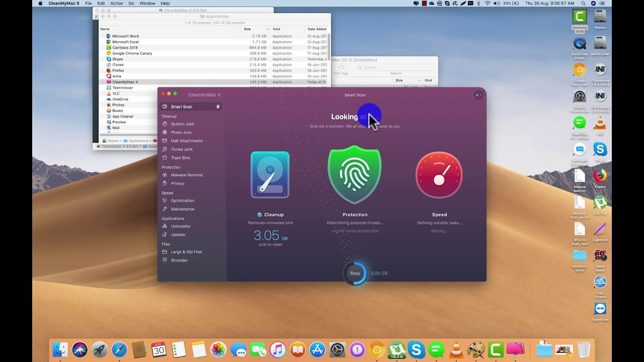Stop the running Smart Scan
This screenshot has width=644, height=362.
point(355,274)
